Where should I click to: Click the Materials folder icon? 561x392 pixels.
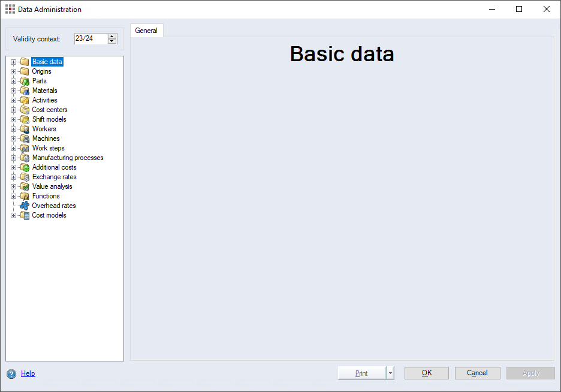pyautogui.click(x=25, y=91)
